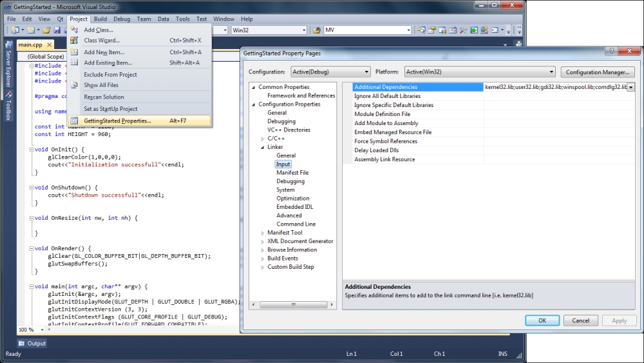
Task: Click the Configuration Manager... button
Action: click(x=598, y=72)
